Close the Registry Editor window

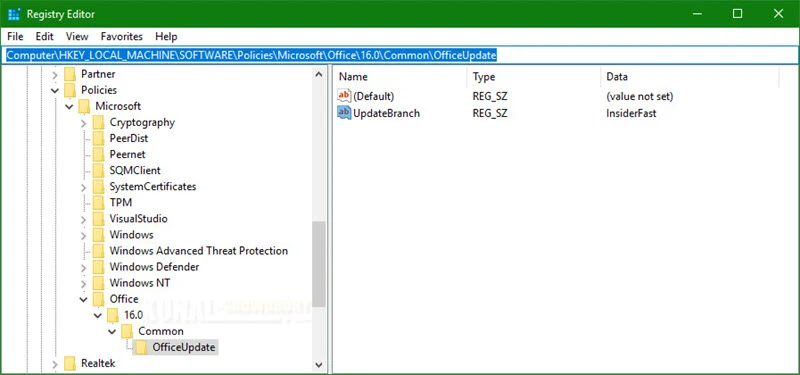pos(778,14)
